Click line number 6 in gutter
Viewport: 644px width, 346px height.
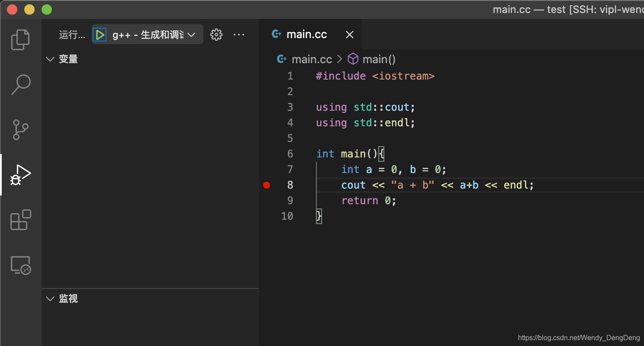pos(290,154)
